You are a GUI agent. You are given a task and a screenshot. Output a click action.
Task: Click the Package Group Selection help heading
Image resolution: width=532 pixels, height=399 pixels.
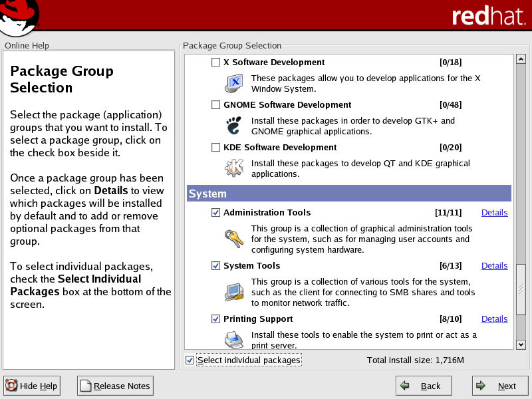click(x=62, y=79)
